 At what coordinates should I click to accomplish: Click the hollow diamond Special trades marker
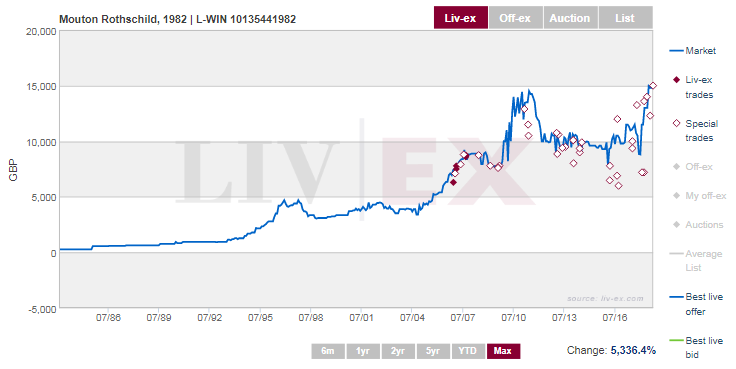tap(676, 123)
